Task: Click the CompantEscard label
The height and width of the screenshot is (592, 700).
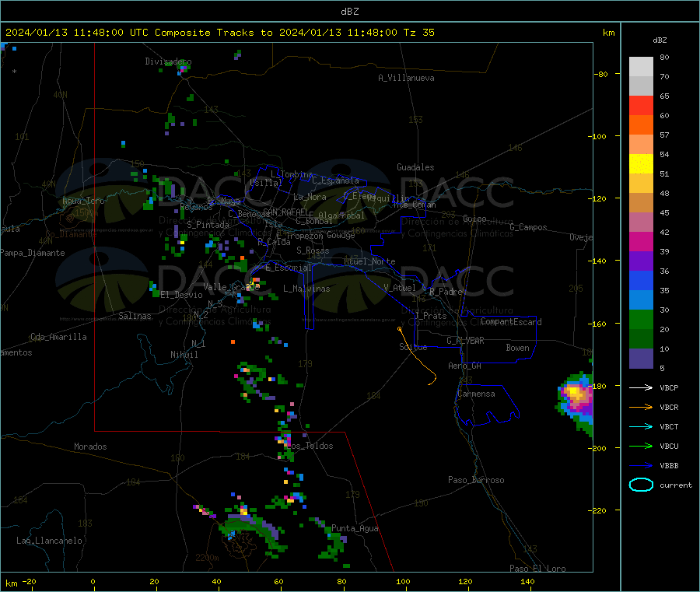Action: 511,321
